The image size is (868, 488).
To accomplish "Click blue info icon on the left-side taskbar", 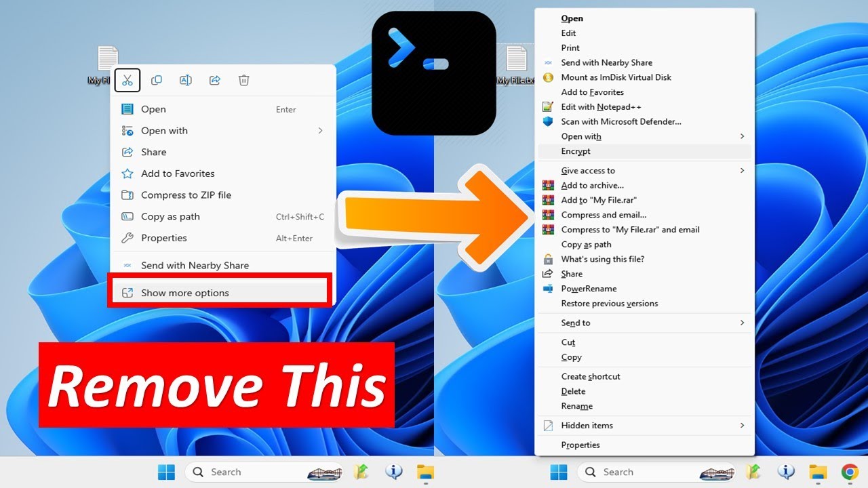I will (394, 472).
